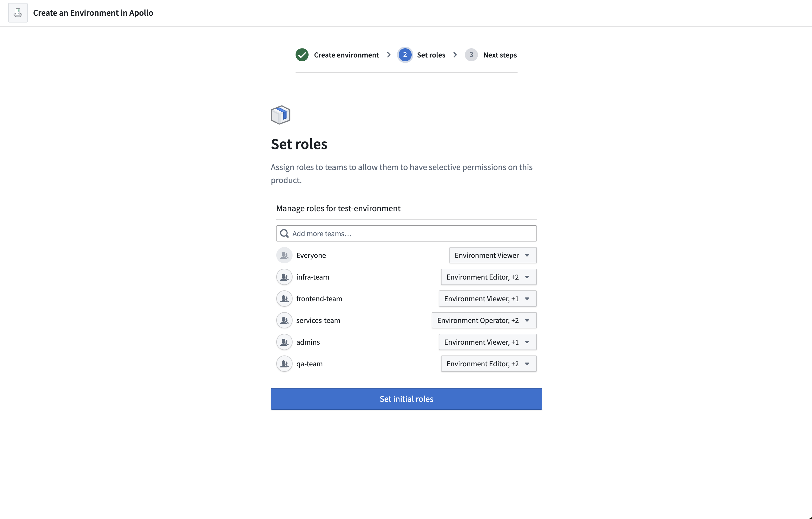This screenshot has height=519, width=812.
Task: Open infra-team's Environment Editor role dropdown
Action: pyautogui.click(x=489, y=277)
